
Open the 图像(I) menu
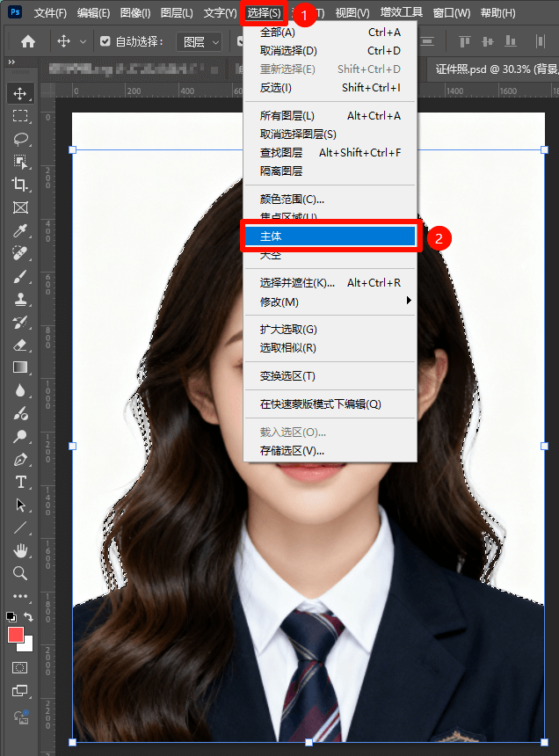point(135,13)
